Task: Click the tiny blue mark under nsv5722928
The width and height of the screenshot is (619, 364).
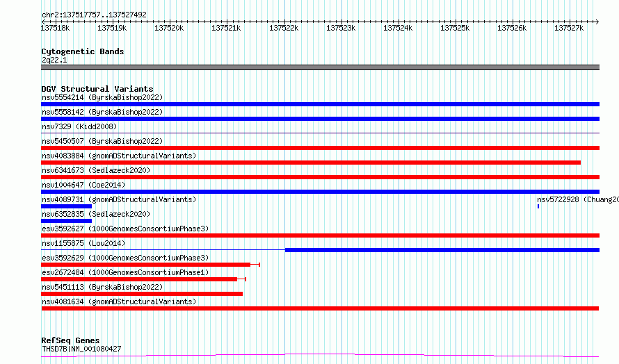Action: [538, 206]
